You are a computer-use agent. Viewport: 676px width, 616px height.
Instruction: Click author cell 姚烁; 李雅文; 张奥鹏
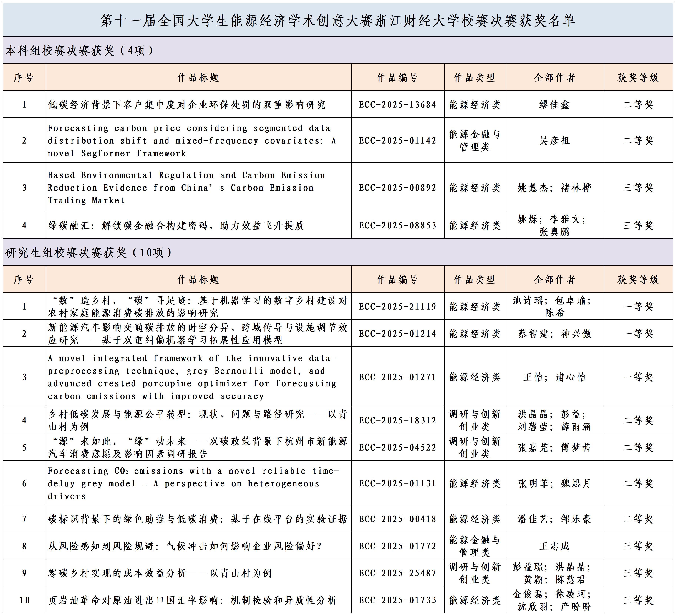[554, 225]
